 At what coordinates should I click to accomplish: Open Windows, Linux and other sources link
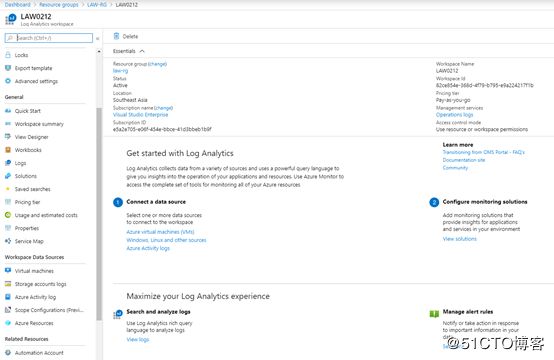[166, 240]
